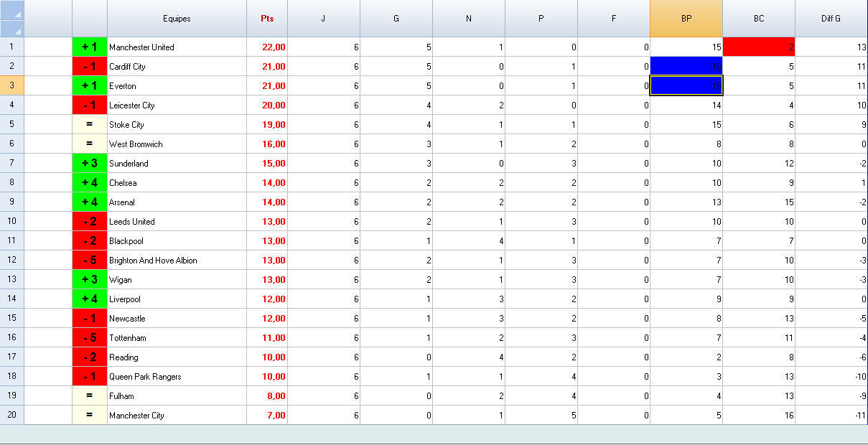Click the 19,00 points cell of Stoke City

(x=267, y=124)
